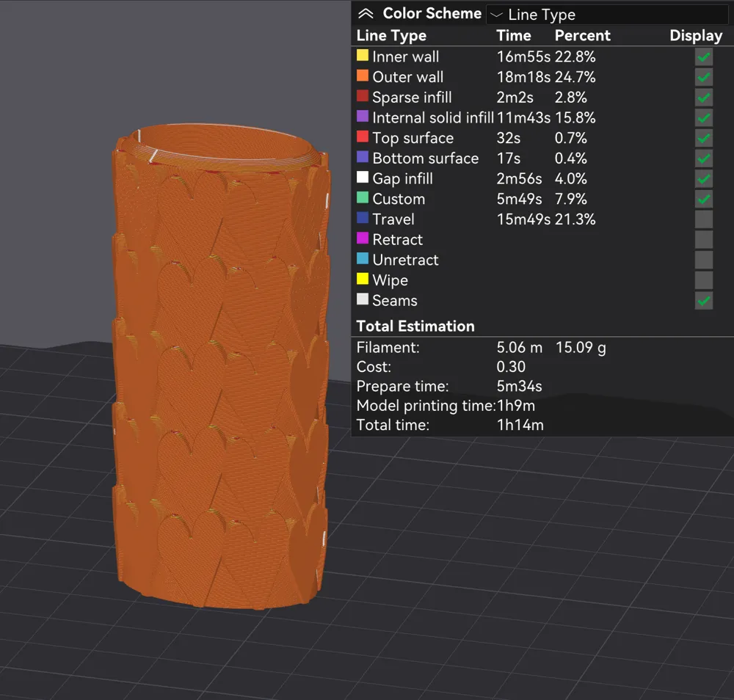
Task: Click the 16m55s Inner wall time
Action: coord(523,57)
